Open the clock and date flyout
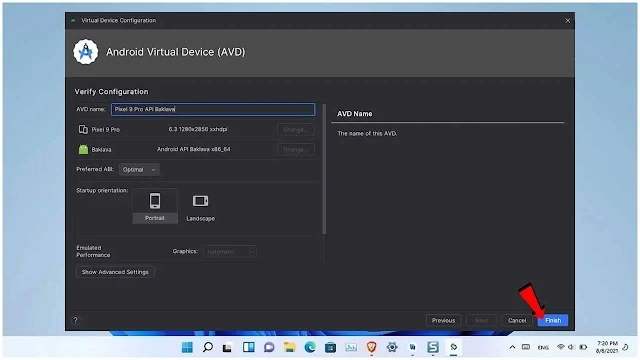The height and width of the screenshot is (360, 640). [x=607, y=347]
